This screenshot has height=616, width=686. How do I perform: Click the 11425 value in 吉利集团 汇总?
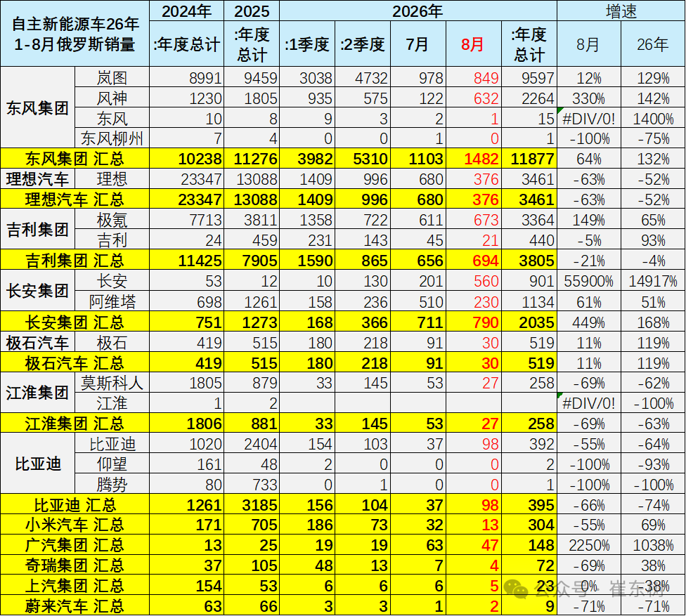[x=187, y=261]
